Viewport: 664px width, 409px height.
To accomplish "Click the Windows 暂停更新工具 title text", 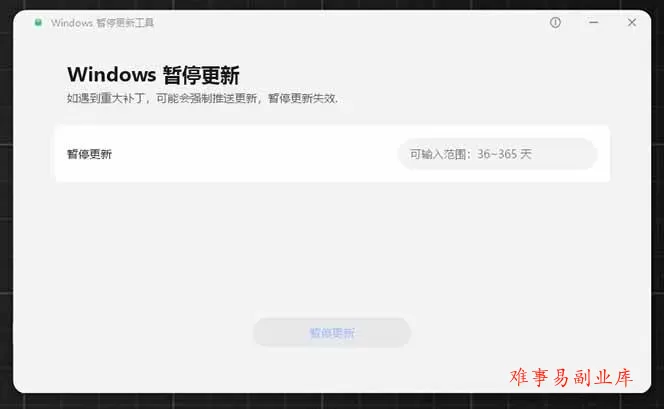I will [102, 22].
